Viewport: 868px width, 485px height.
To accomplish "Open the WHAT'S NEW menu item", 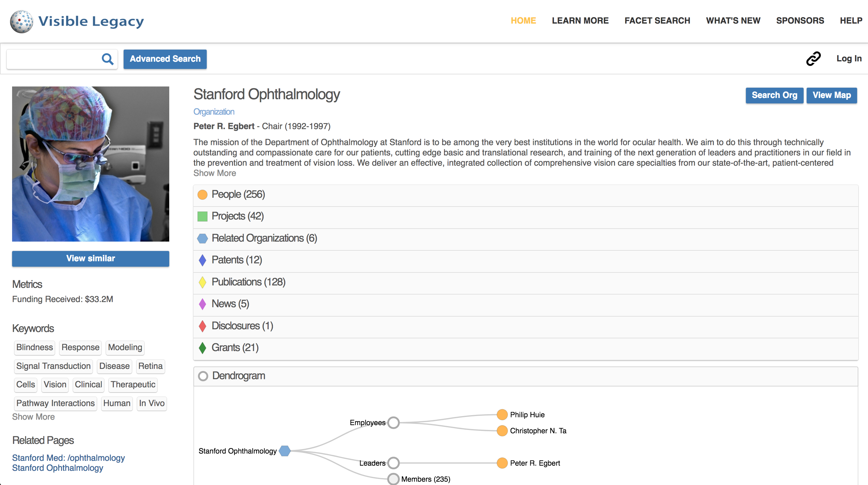I will pos(733,21).
